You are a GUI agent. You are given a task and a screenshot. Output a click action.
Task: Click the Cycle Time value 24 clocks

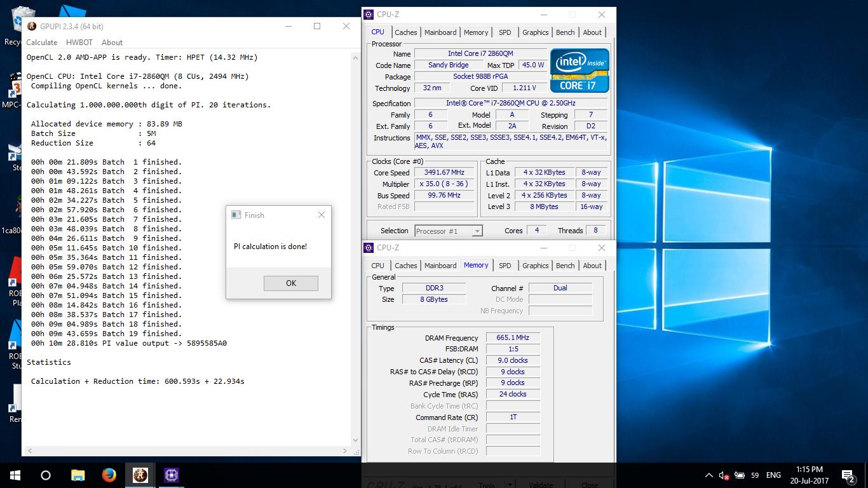(x=513, y=395)
